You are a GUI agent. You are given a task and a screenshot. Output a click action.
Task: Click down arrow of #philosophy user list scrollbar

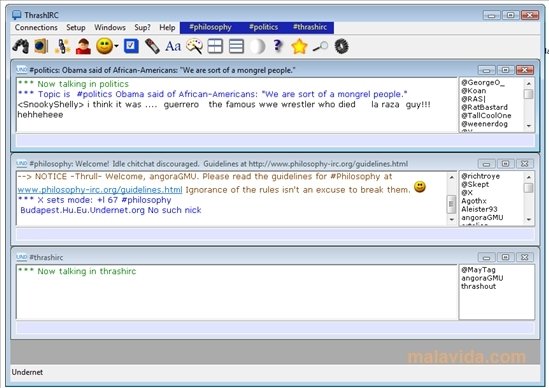529,219
